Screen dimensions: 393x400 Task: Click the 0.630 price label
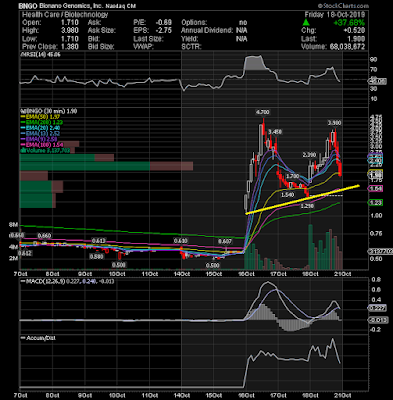tap(180, 241)
